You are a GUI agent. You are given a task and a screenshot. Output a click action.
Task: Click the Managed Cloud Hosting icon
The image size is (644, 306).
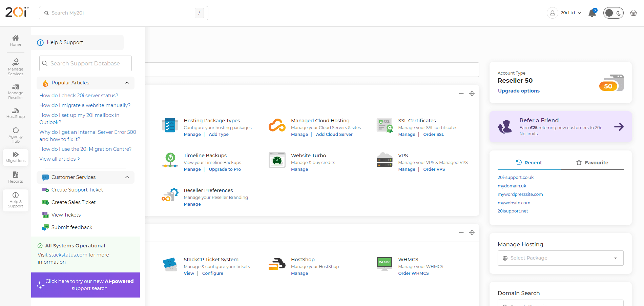click(277, 125)
